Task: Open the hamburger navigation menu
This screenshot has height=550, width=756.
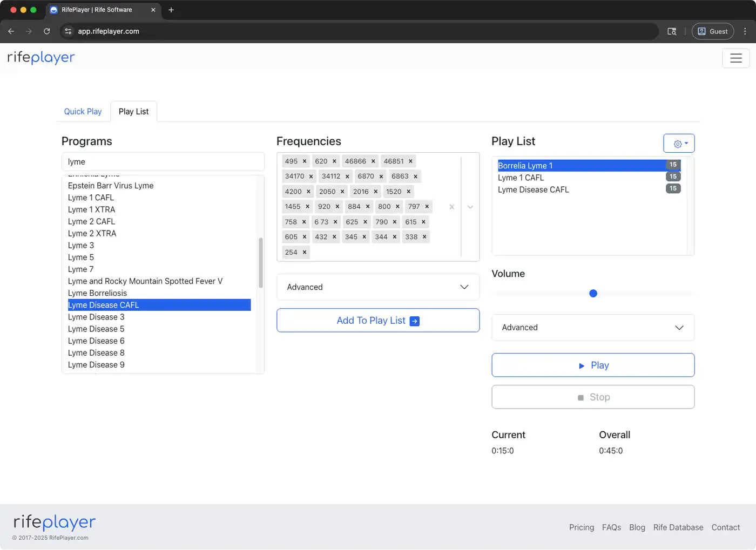Action: coord(735,58)
